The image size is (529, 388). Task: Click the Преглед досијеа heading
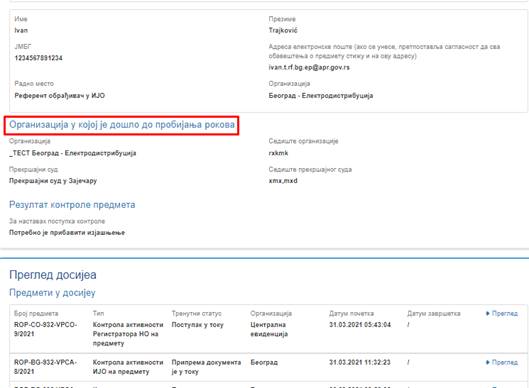tap(53, 275)
